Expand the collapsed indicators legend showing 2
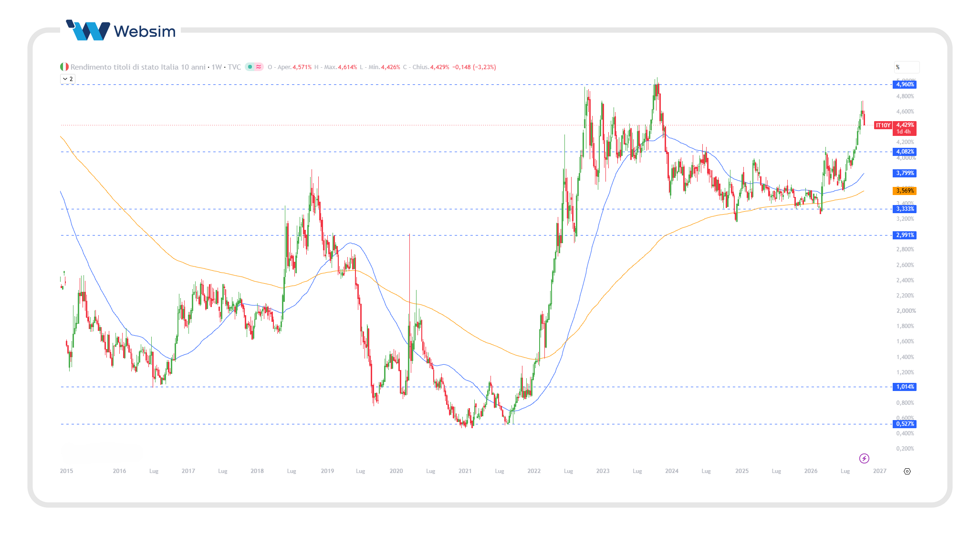This screenshot has width=980, height=535. point(68,79)
